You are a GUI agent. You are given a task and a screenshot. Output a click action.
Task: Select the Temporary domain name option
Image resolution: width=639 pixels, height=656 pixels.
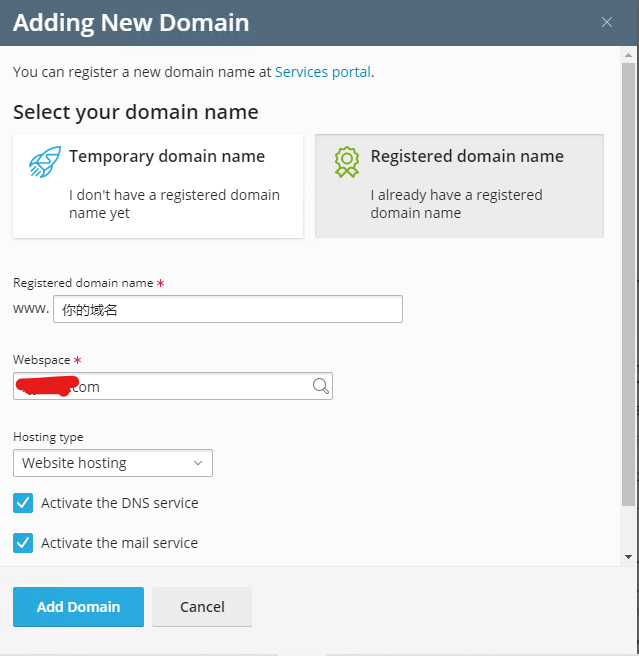[158, 186]
